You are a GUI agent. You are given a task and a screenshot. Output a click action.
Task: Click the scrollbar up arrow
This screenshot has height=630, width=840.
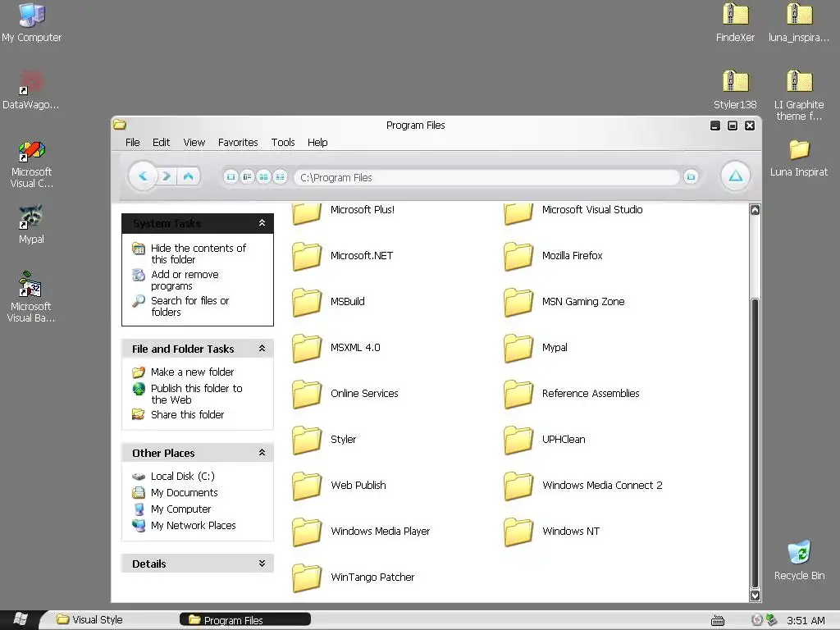[x=755, y=210]
